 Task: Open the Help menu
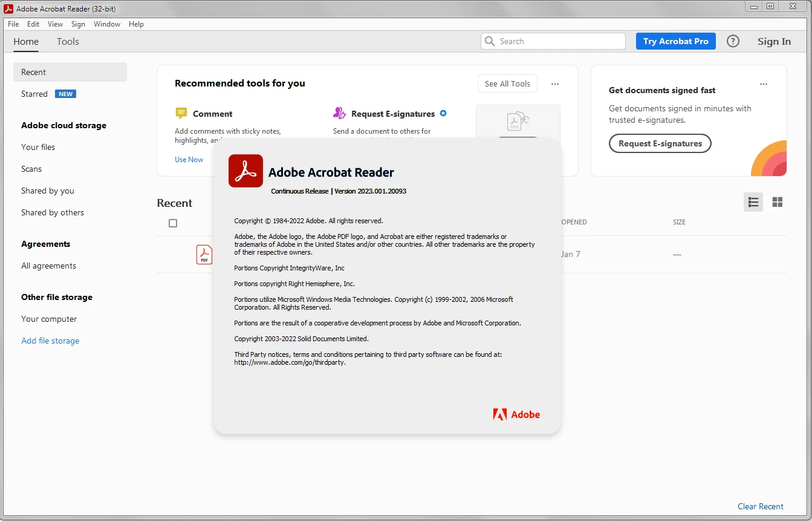click(137, 24)
